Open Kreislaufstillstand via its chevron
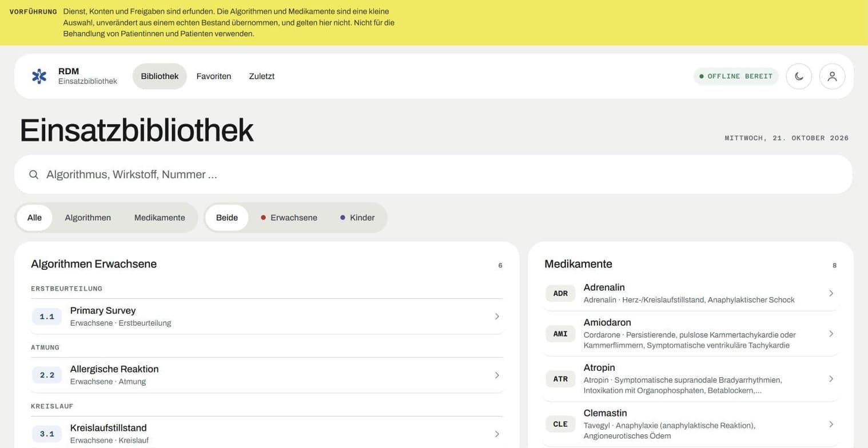Viewport: 868px width, 448px height. point(497,434)
